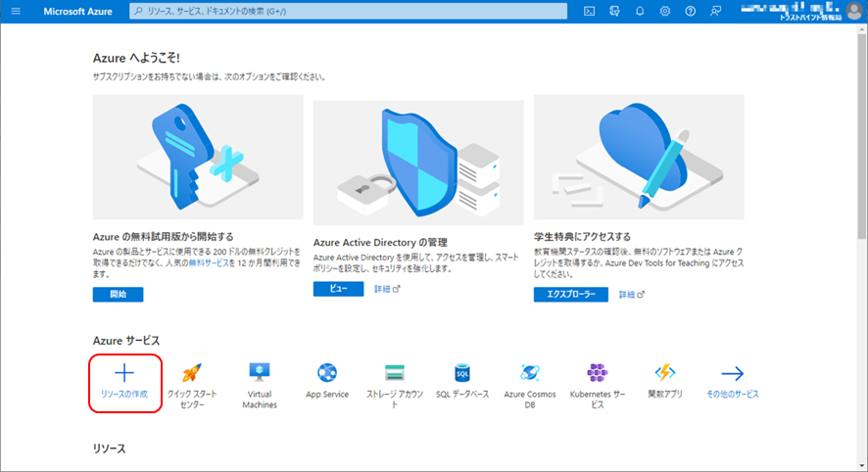Click the shield illustration for Active Directory
Image resolution: width=868 pixels, height=472 pixels.
pyautogui.click(x=418, y=163)
